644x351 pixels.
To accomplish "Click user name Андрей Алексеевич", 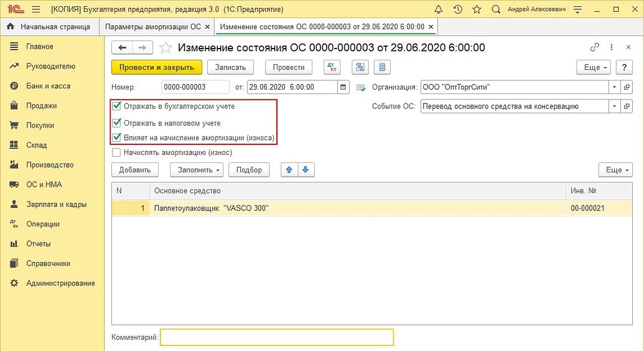I will pyautogui.click(x=536, y=9).
